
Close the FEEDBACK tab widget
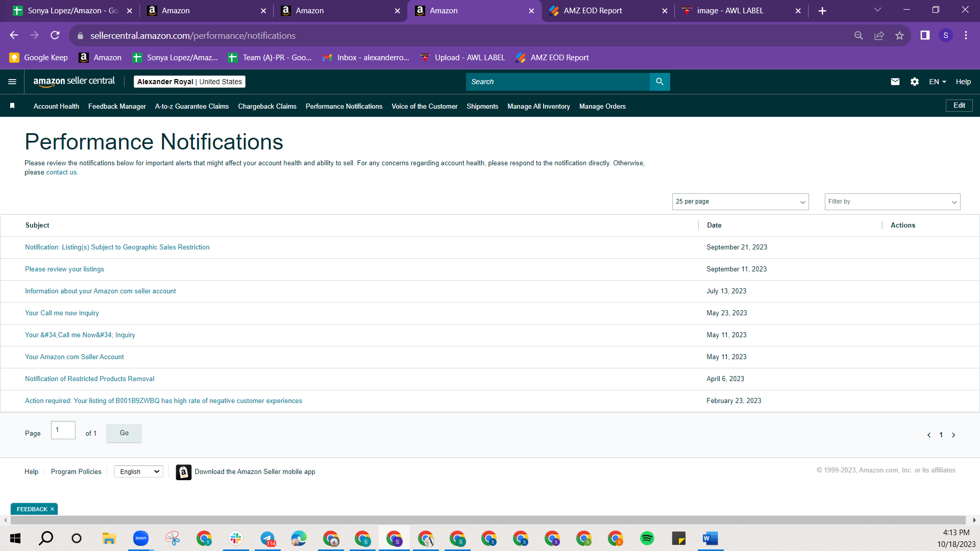(x=52, y=509)
